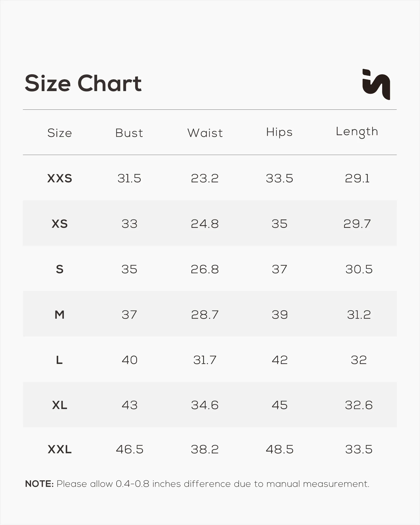Image resolution: width=420 pixels, height=525 pixels.
Task: Select M waist value 28.7
Action: click(x=205, y=314)
